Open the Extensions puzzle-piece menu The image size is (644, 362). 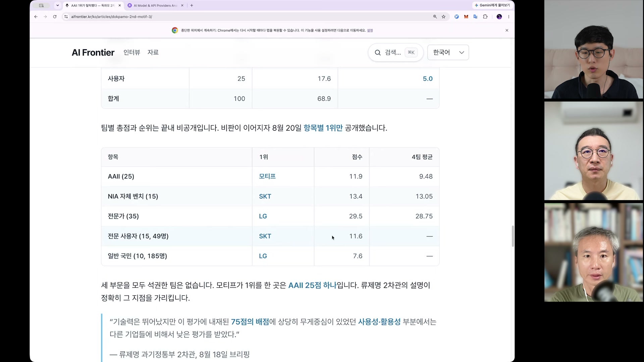485,16
